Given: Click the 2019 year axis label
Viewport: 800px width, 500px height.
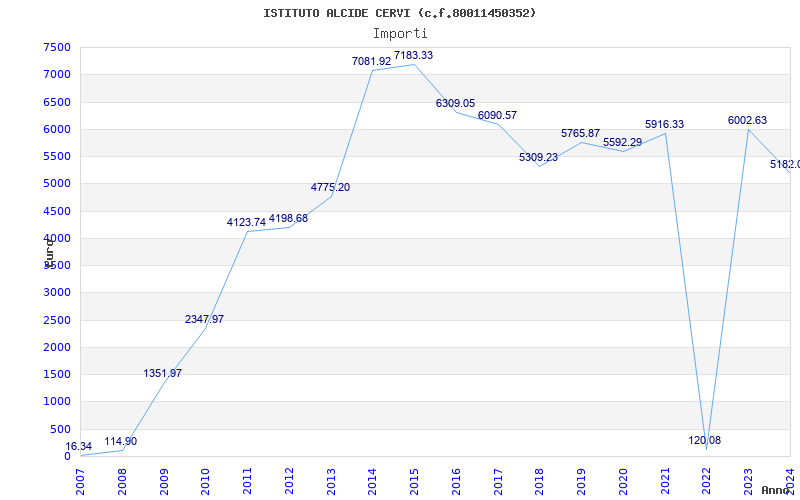Looking at the screenshot, I should [582, 481].
